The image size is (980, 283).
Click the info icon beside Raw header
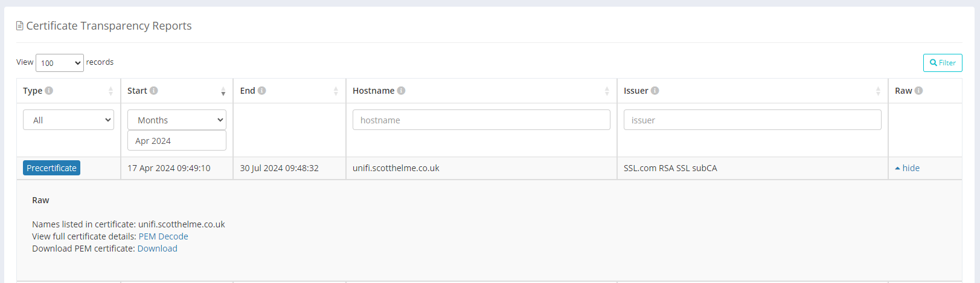click(918, 91)
